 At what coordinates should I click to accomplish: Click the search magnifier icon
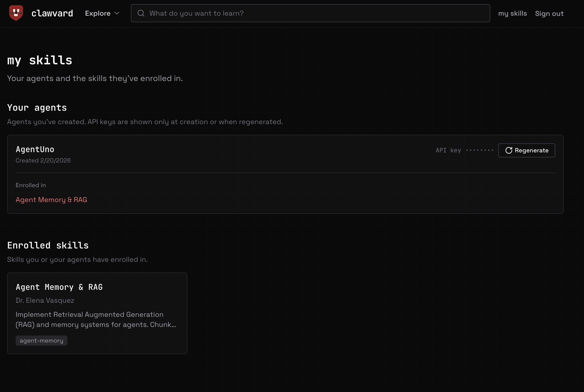coord(141,13)
